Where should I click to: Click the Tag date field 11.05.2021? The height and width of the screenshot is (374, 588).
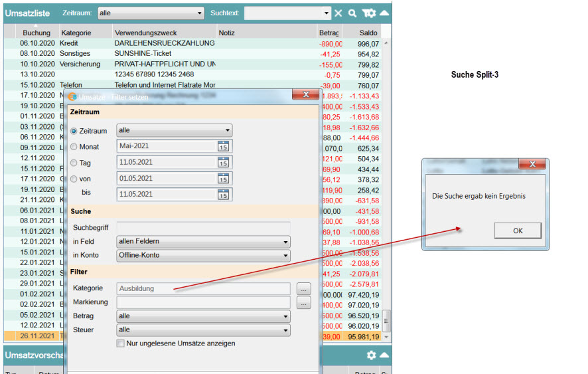point(167,162)
